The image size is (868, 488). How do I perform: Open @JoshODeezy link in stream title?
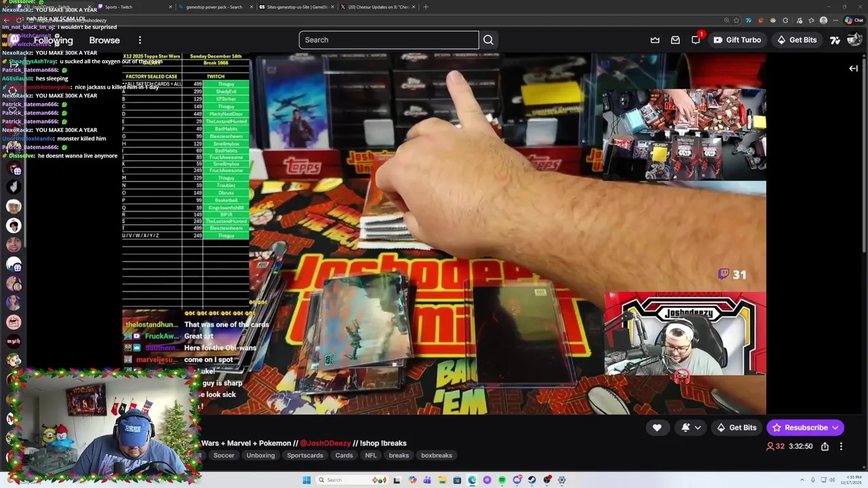(x=325, y=443)
